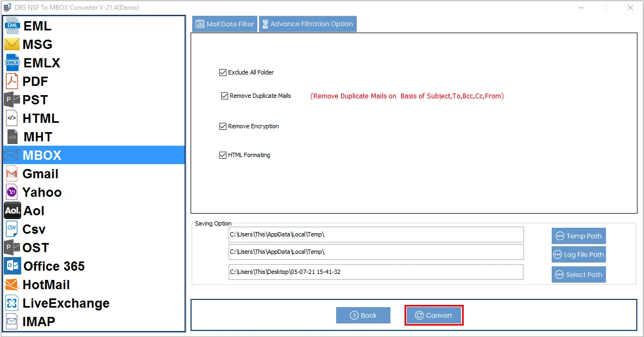Toggle HTML Formating checkbox
This screenshot has width=644, height=337.
223,155
